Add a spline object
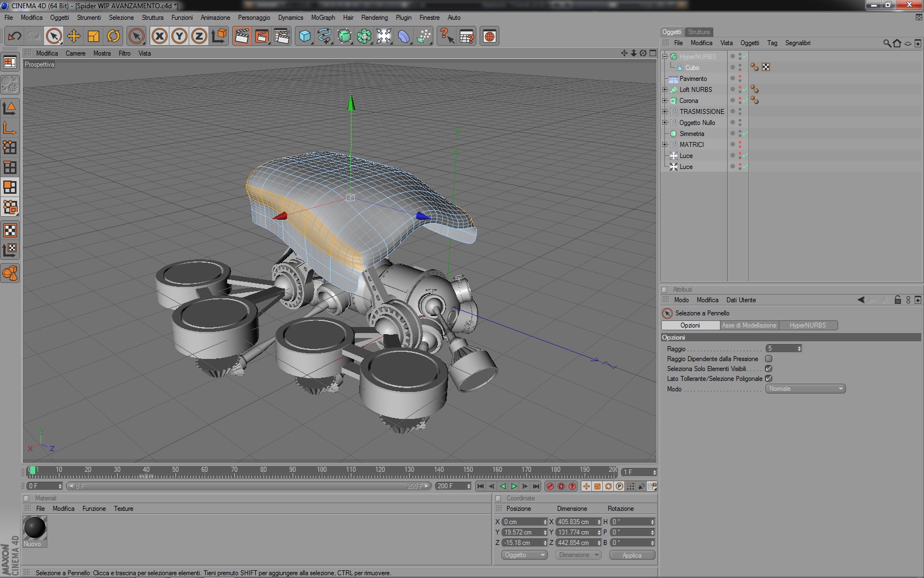 (324, 36)
